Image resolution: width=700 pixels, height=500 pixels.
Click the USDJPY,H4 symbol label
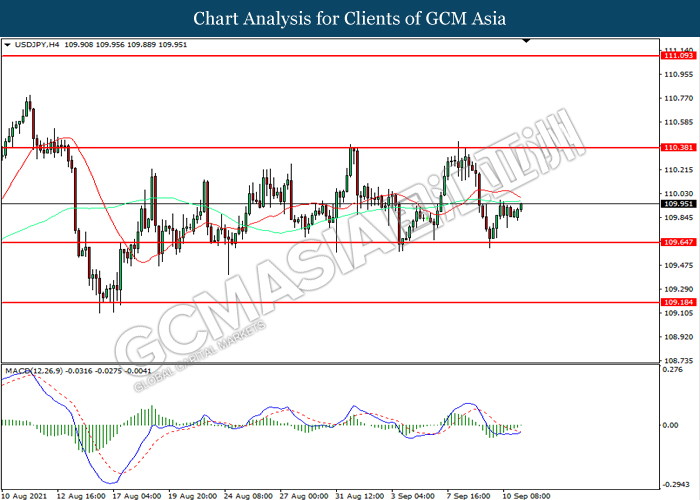pos(37,45)
